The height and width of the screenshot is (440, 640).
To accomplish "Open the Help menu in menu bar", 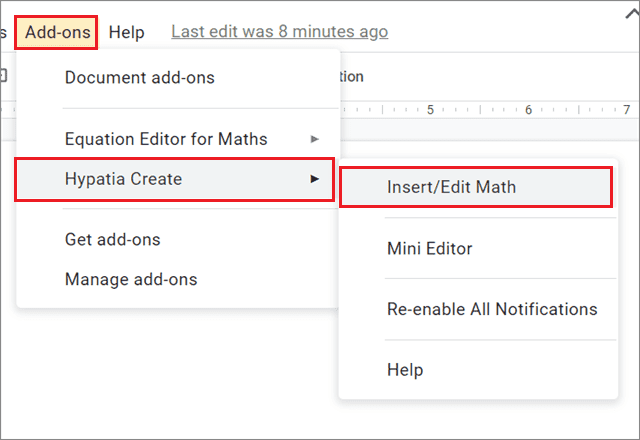I will pos(127,33).
